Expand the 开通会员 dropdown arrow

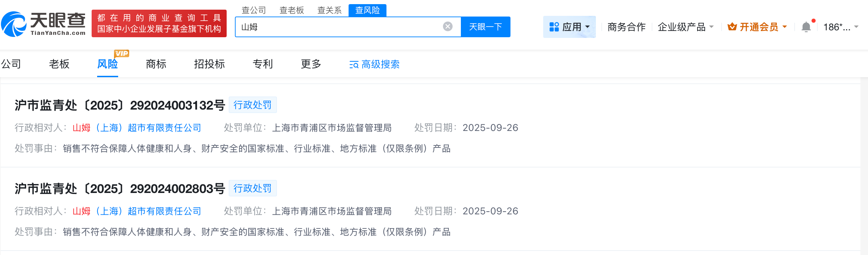coord(785,27)
